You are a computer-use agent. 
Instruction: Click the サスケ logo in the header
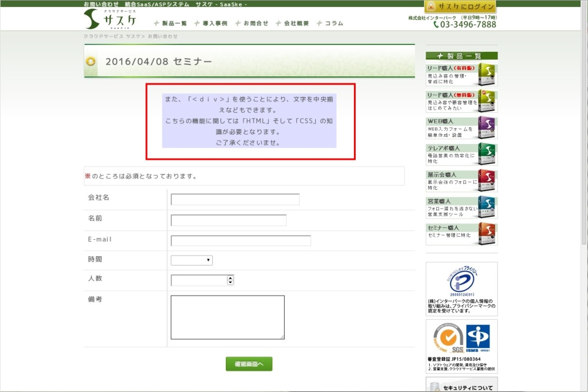click(x=110, y=19)
